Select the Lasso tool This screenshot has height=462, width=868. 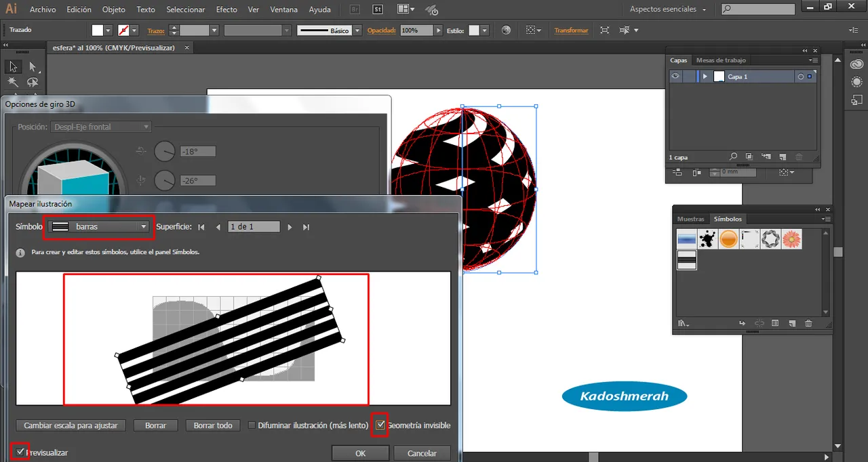[x=32, y=82]
